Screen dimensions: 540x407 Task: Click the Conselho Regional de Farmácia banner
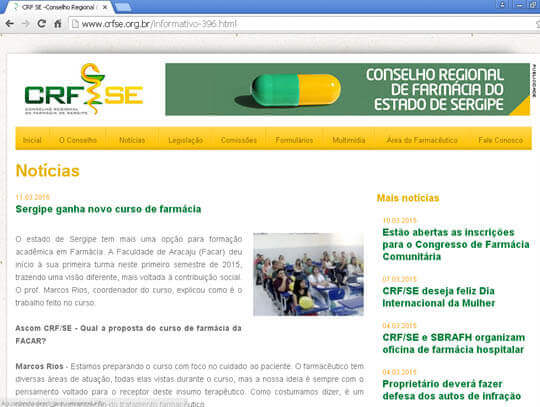click(347, 89)
